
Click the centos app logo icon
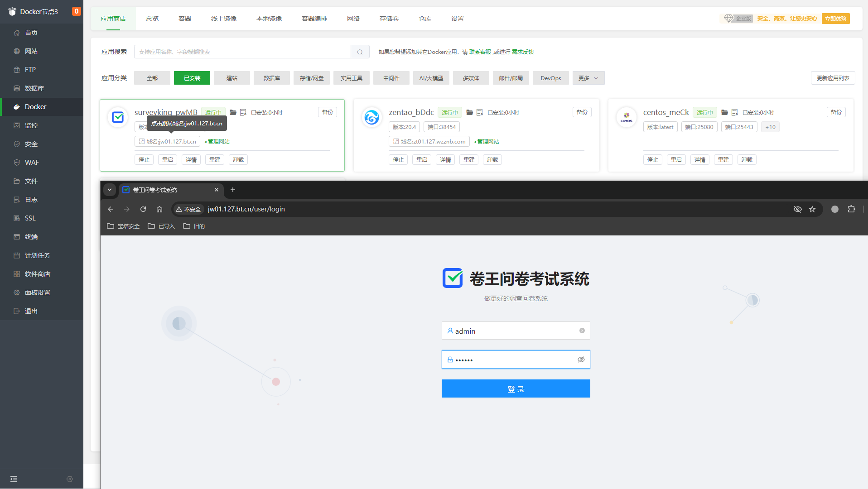[627, 117]
